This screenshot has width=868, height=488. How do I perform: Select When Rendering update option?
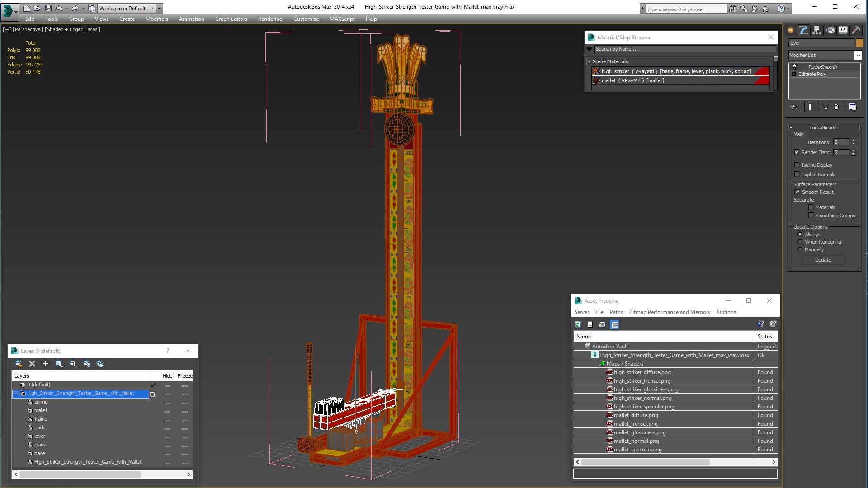pyautogui.click(x=800, y=242)
